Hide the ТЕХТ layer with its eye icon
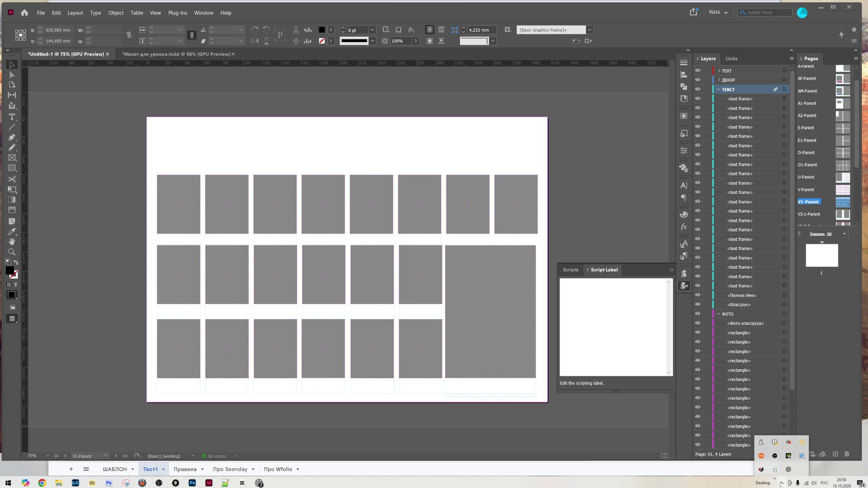868x488 pixels. [697, 70]
